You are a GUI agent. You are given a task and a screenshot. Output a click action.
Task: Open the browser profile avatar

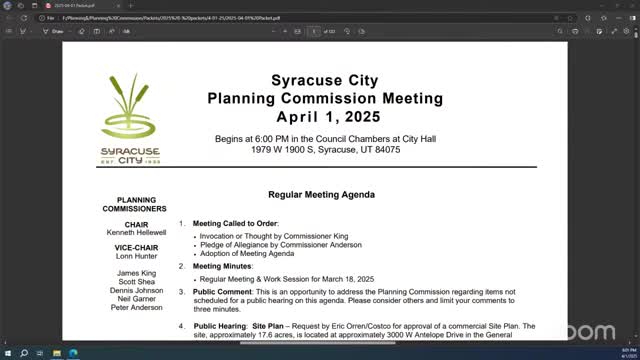click(7, 6)
